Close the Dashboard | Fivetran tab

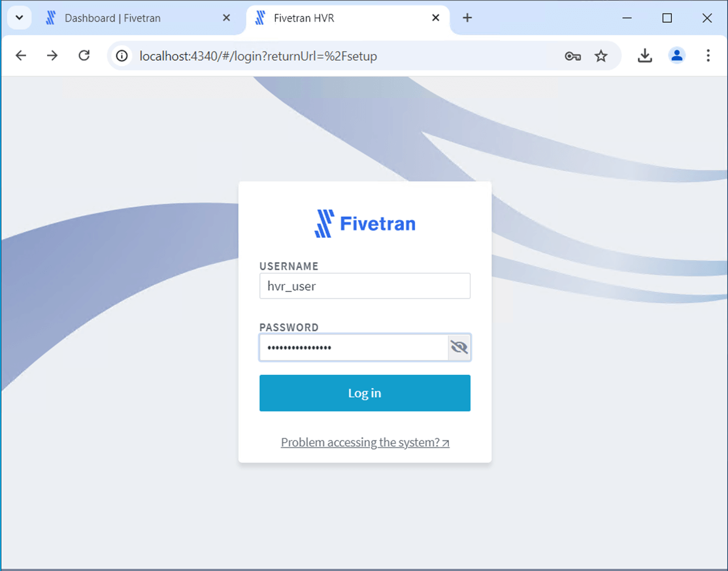(x=226, y=18)
